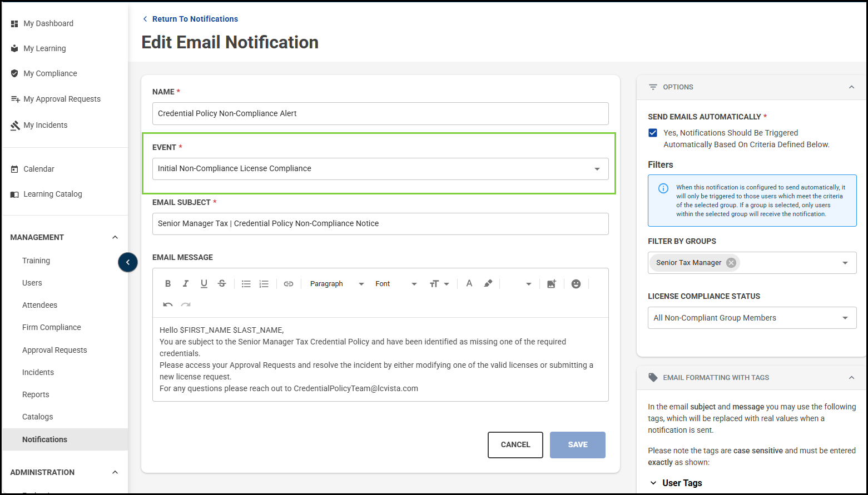The image size is (868, 495).
Task: Choose the text color tool
Action: coord(469,284)
